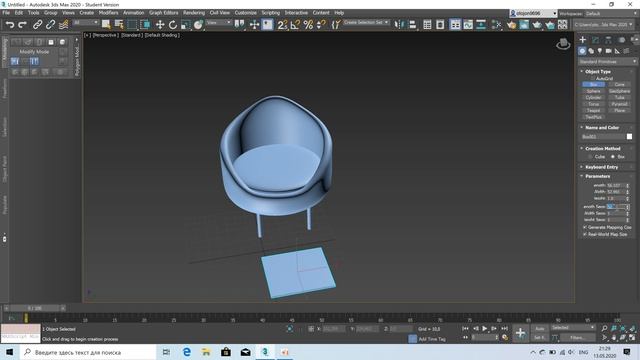Collapse the Object Type rollout
640x360 pixels.
coord(598,71)
